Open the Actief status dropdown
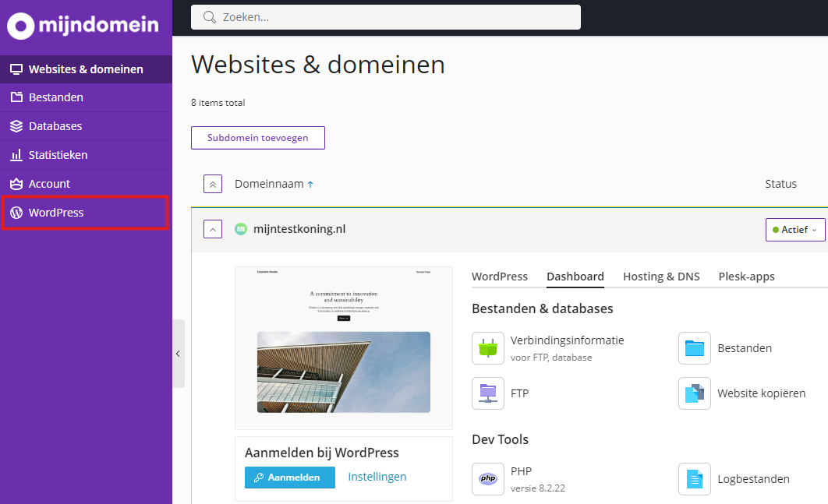This screenshot has width=828, height=504. pos(794,230)
